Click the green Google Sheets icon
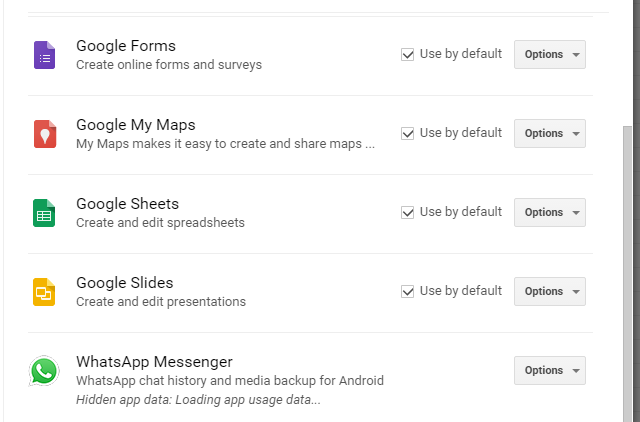The image size is (640, 422). point(44,213)
